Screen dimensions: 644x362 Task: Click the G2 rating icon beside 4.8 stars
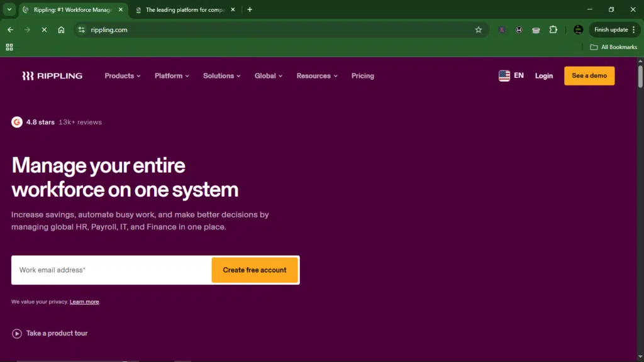click(x=16, y=122)
